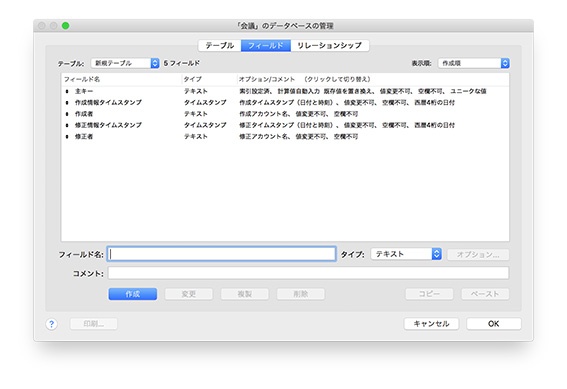Image resolution: width=567 pixels, height=389 pixels.
Task: Click reorder handle beside 修正情報タイムスタンプ field
Action: (x=67, y=125)
